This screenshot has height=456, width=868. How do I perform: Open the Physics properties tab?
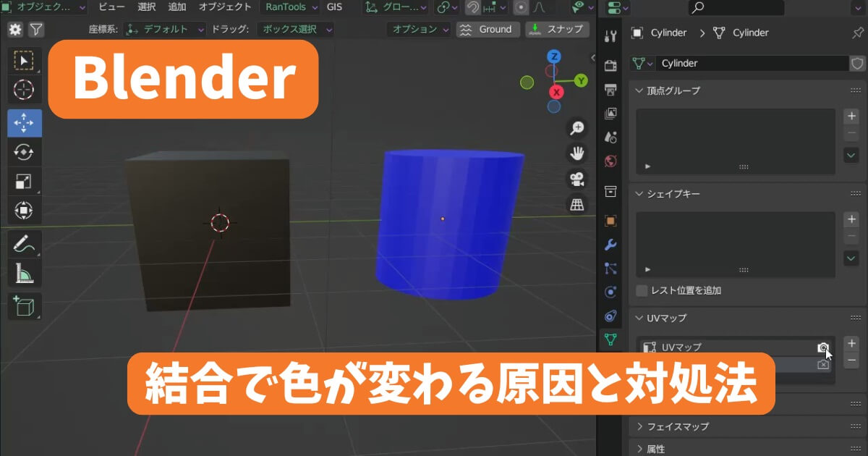point(610,292)
